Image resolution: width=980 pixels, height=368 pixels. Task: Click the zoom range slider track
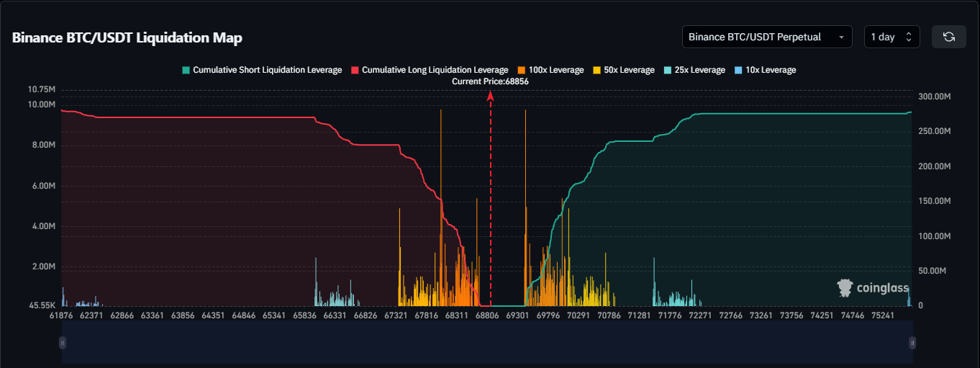(487, 344)
